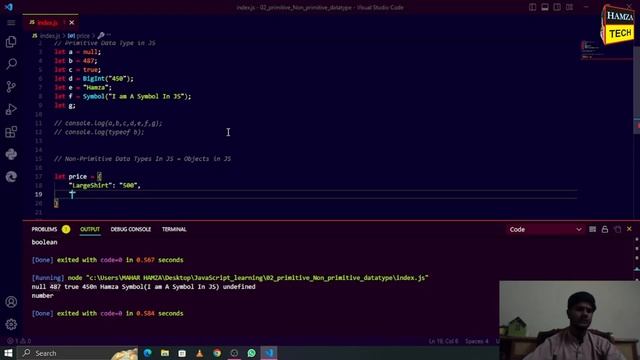Toggle output scroll lock
640x360 pixels.
click(604, 229)
